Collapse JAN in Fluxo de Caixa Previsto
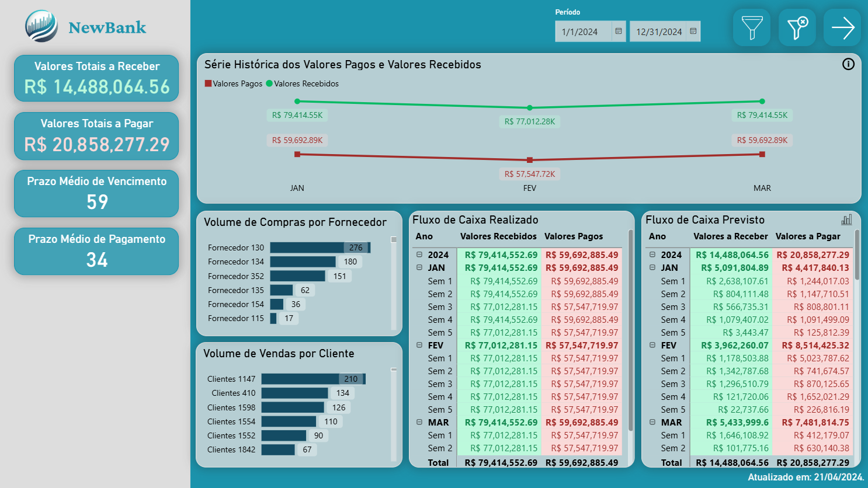This screenshot has width=868, height=488. pos(652,267)
